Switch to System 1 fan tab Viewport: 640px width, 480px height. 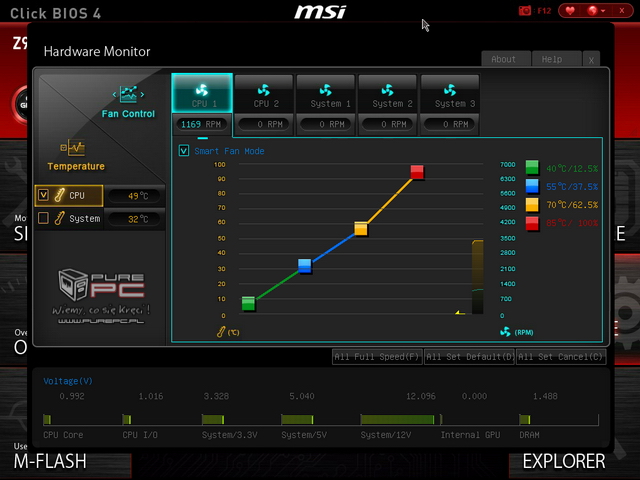326,93
